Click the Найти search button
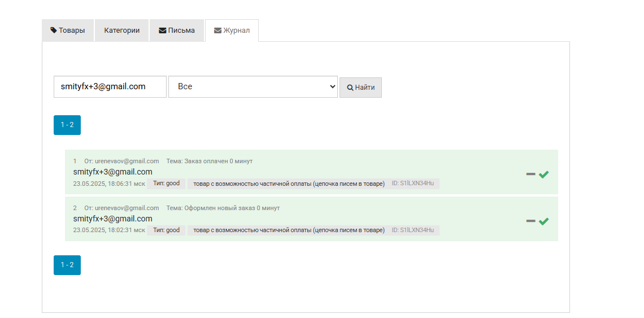Viewport: 644px width, 318px height. (360, 88)
